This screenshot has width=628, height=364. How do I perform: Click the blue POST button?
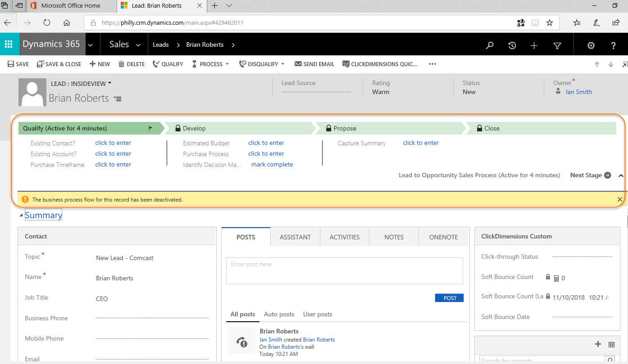tap(449, 298)
